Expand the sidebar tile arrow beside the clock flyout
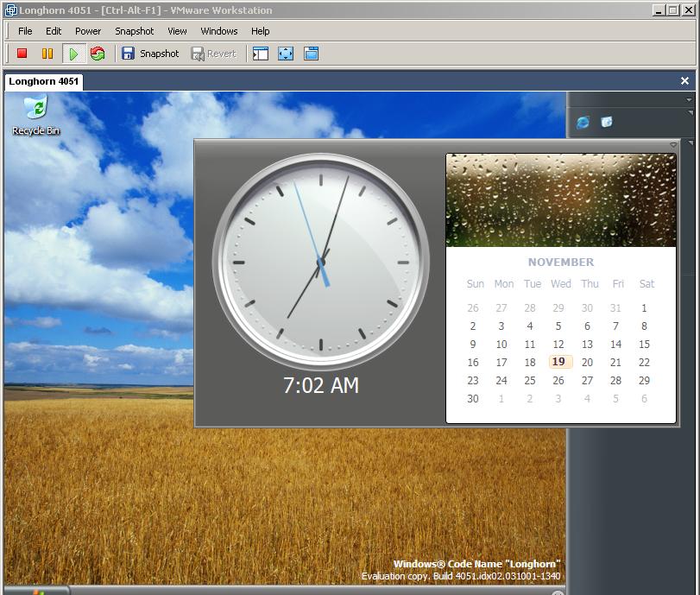Image resolution: width=700 pixels, height=595 pixels. 691,143
